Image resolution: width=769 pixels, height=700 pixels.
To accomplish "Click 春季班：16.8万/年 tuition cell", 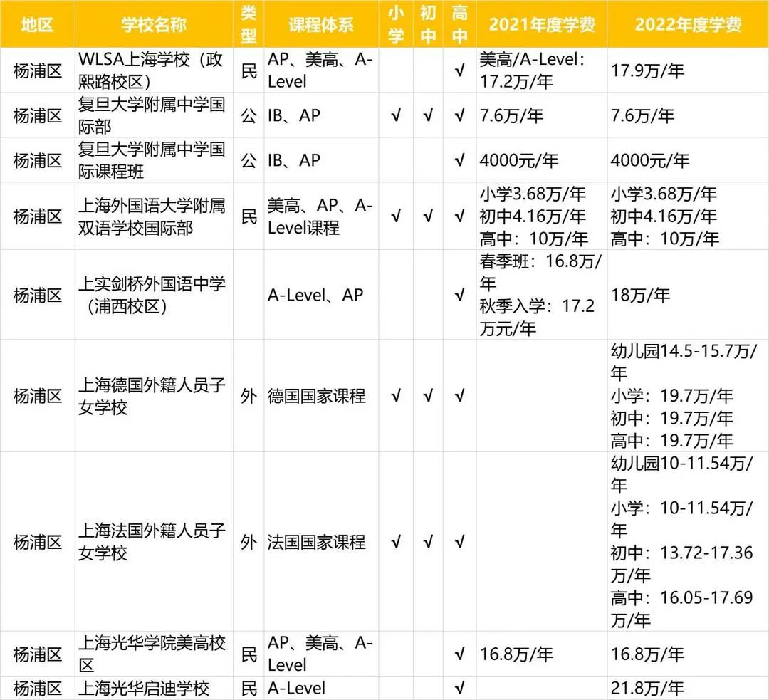I will [x=542, y=295].
